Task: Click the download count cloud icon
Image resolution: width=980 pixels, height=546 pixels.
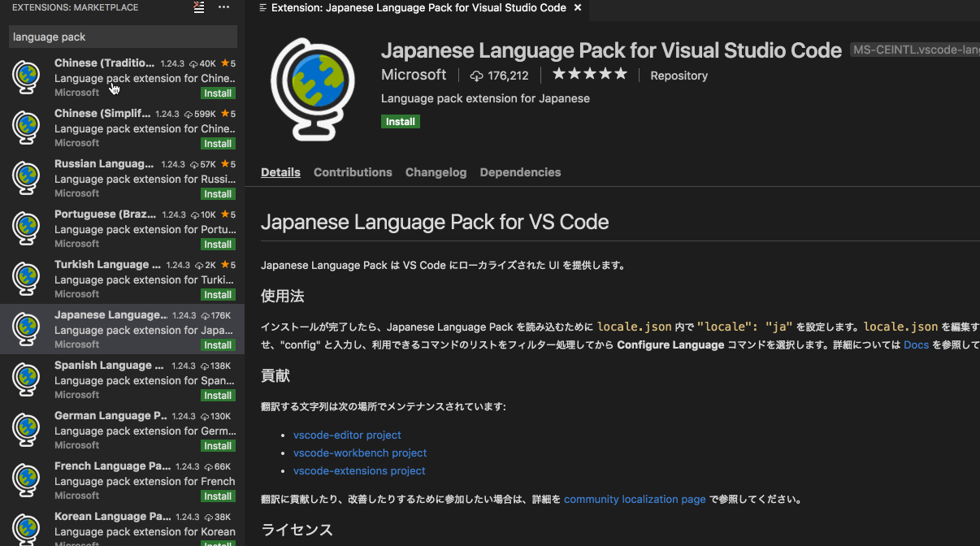Action: 475,75
